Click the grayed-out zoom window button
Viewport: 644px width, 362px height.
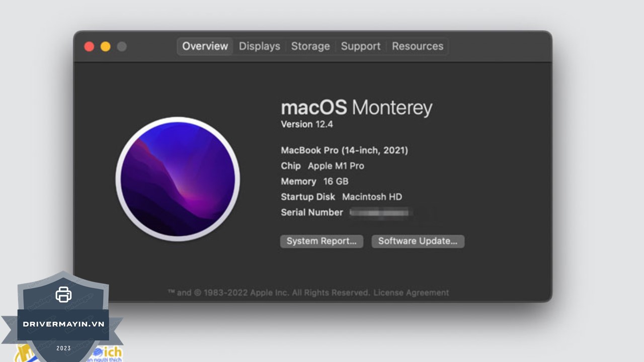click(122, 47)
